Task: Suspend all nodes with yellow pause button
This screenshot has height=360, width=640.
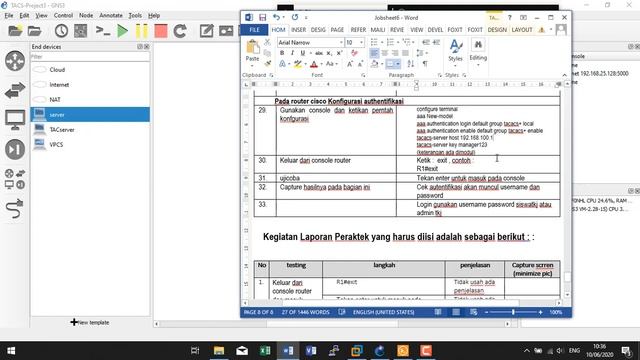Action: click(x=142, y=31)
